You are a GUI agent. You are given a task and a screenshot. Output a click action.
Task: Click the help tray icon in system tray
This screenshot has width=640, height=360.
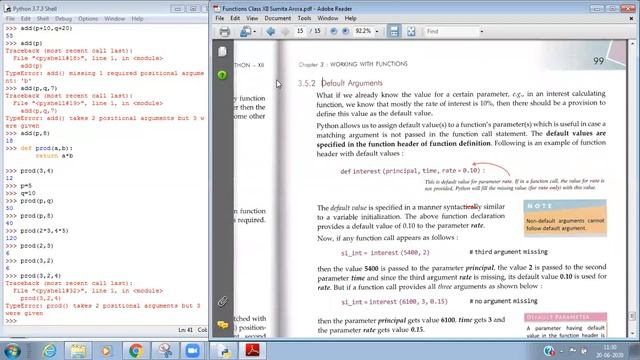coord(549,351)
